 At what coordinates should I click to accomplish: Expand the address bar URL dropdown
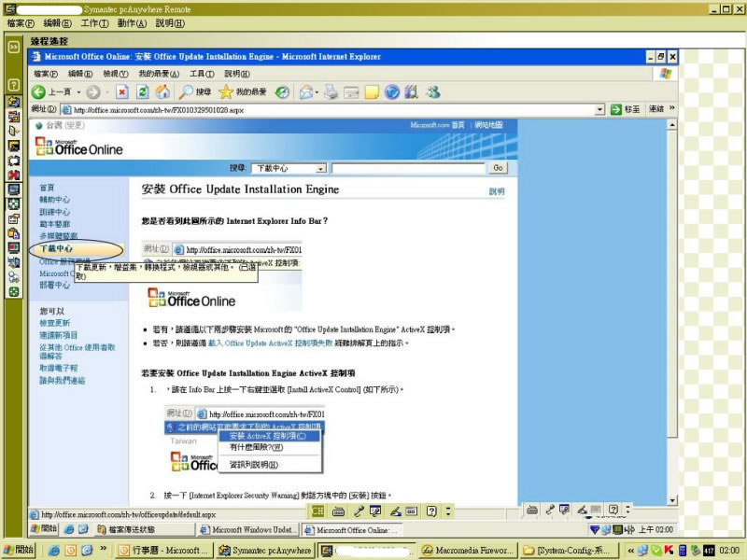600,109
